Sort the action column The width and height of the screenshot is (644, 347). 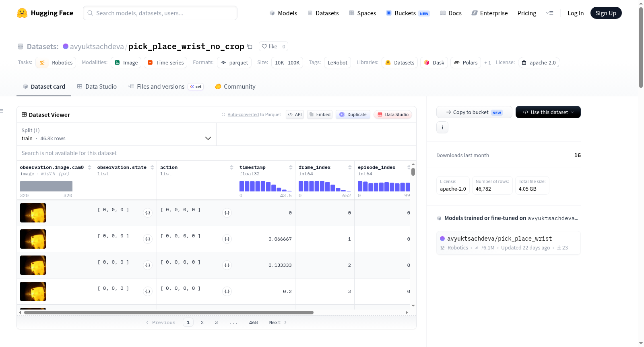click(231, 167)
